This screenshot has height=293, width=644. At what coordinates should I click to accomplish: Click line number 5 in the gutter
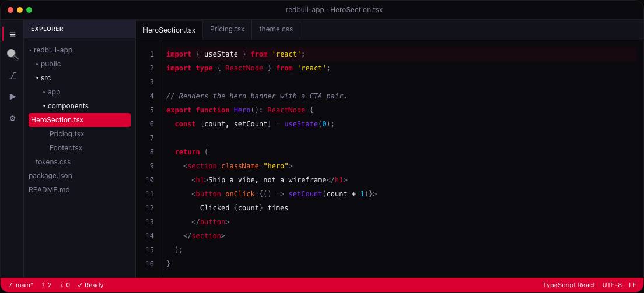[x=152, y=110]
